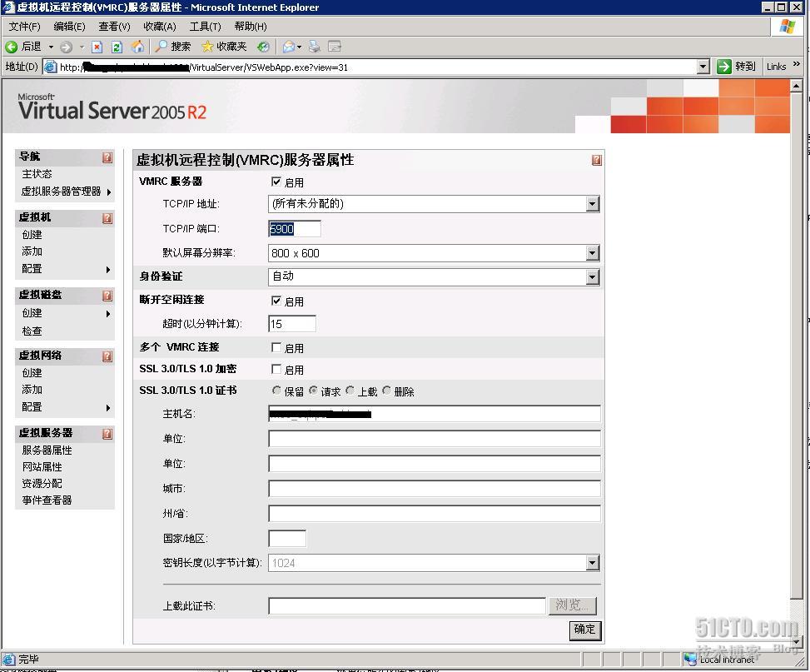The width and height of the screenshot is (810, 672).
Task: Select the 上载 certificate radio button
Action: click(350, 391)
